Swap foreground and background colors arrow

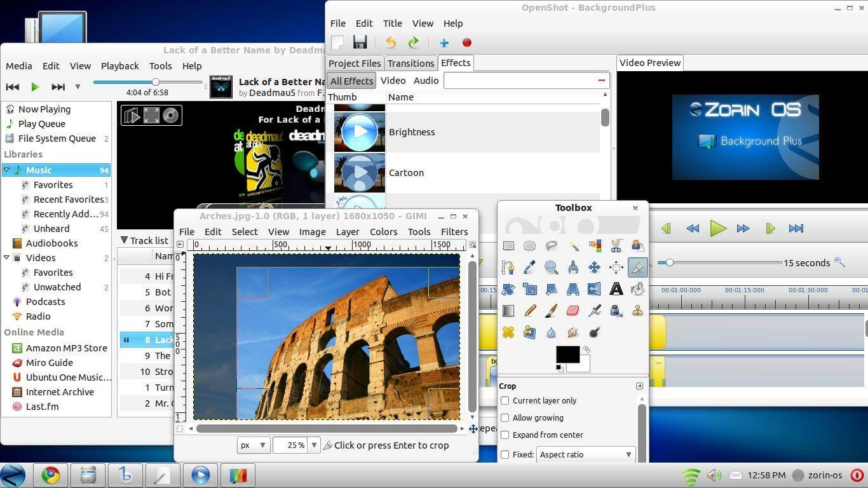(587, 349)
